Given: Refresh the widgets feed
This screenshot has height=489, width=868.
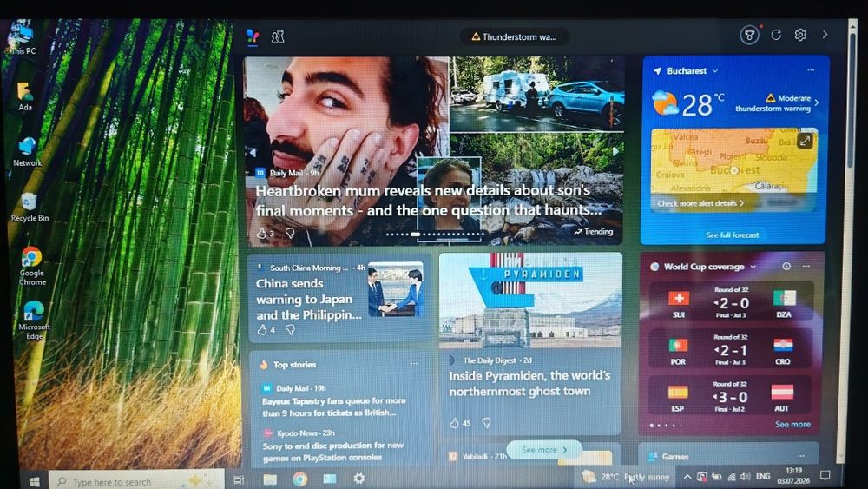Looking at the screenshot, I should point(776,35).
